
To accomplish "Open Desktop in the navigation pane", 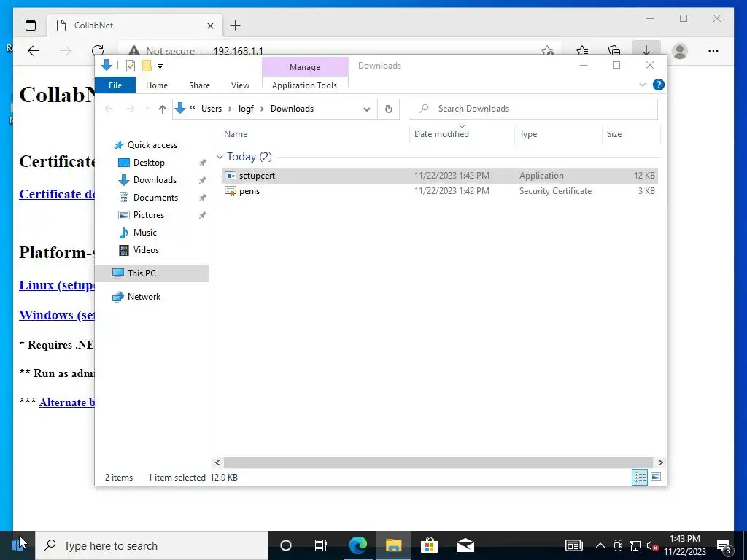I will (x=149, y=163).
